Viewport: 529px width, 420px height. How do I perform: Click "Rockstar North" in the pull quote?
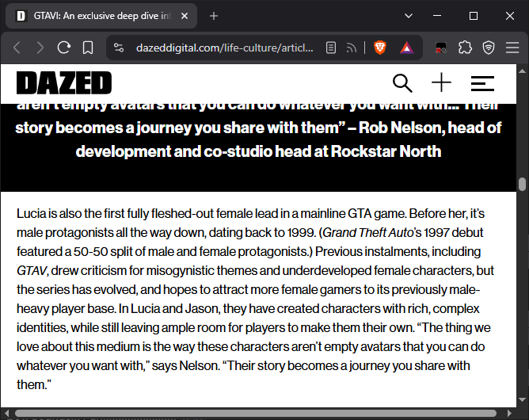click(x=386, y=151)
